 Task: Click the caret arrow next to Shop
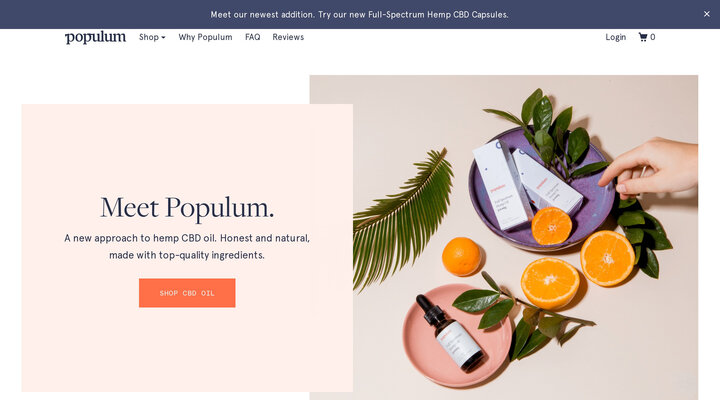[x=163, y=38]
